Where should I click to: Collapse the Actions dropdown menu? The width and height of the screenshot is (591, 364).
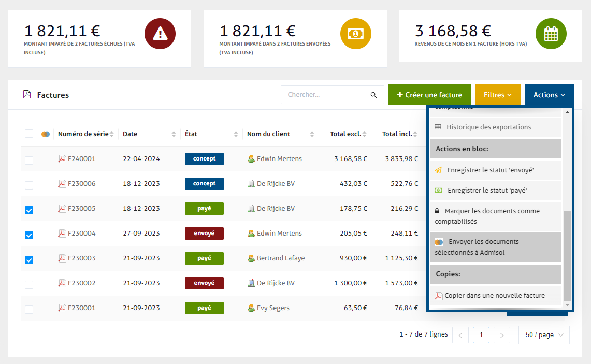[x=549, y=95]
